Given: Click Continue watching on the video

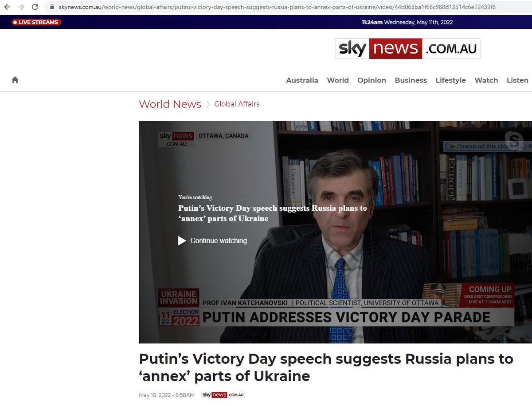Looking at the screenshot, I should [x=212, y=240].
